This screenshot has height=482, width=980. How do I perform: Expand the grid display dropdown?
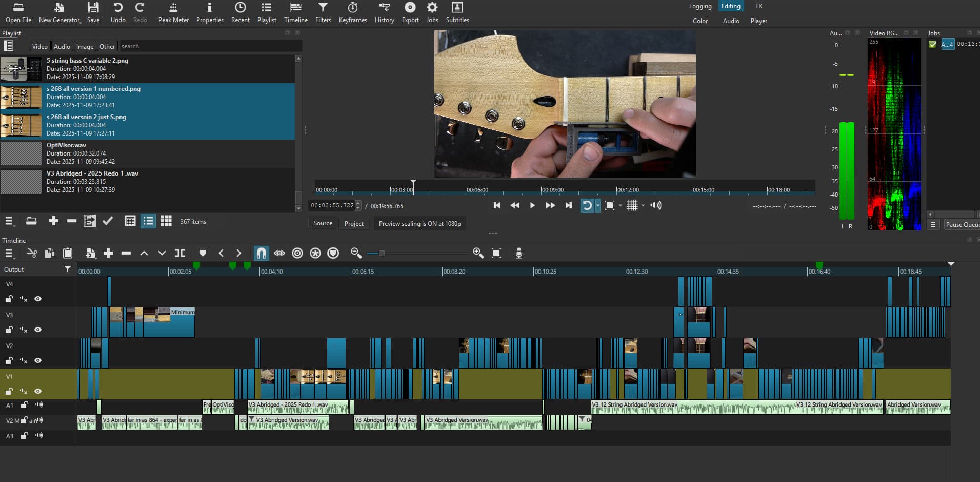click(643, 206)
